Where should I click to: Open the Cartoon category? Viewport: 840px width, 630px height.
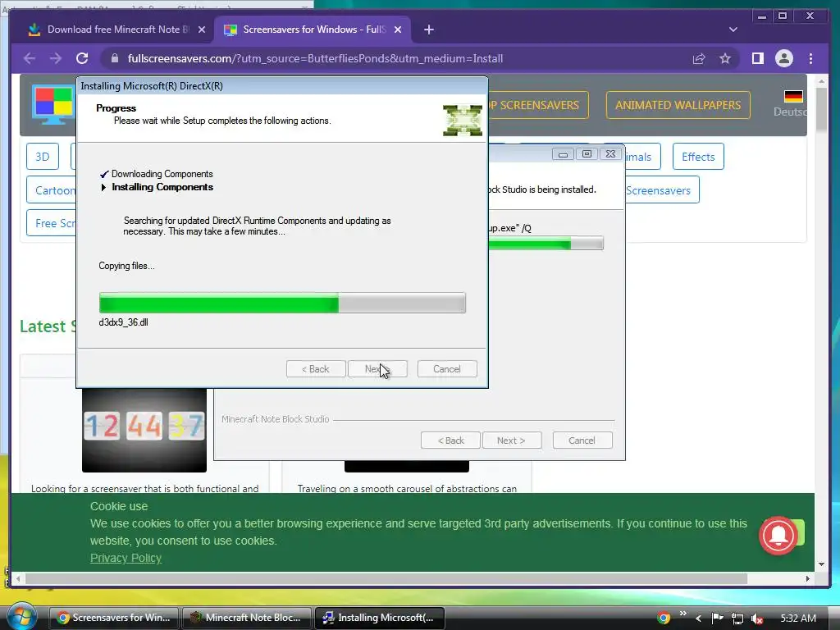pyautogui.click(x=52, y=189)
